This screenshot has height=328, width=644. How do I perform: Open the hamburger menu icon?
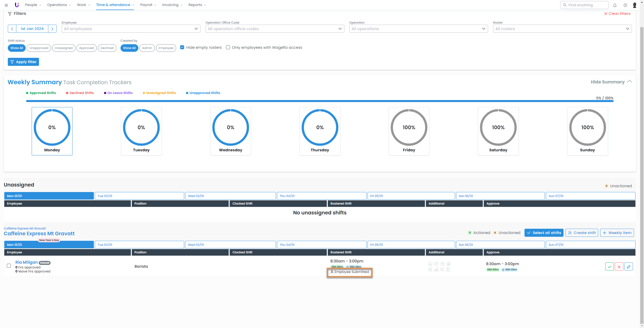[x=6, y=5]
